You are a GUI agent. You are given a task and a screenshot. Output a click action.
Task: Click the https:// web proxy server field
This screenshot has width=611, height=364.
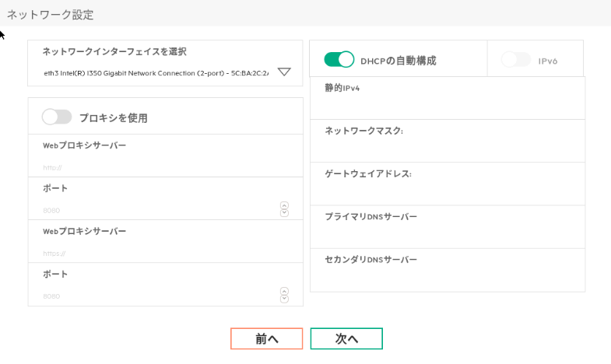(156, 253)
